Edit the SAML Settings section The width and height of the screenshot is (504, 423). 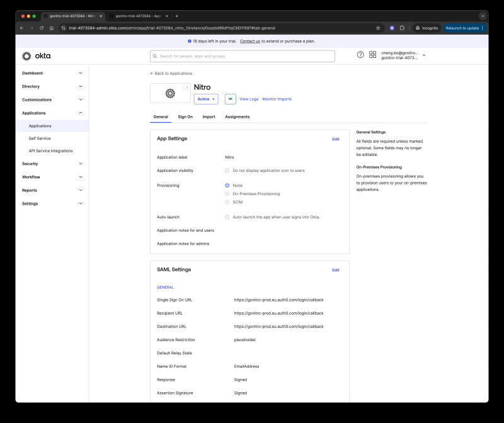tap(336, 270)
